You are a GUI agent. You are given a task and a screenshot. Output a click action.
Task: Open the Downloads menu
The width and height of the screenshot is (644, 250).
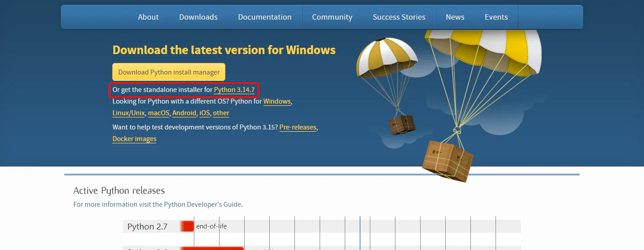tap(198, 17)
